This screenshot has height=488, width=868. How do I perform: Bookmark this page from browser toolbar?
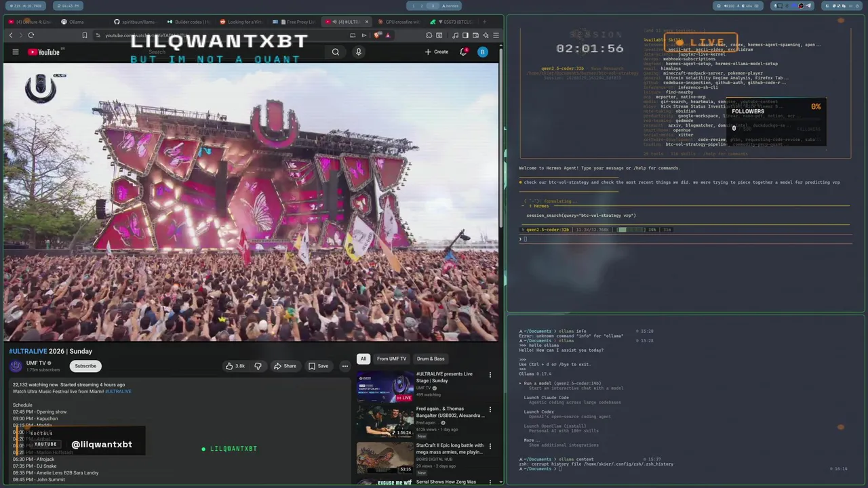[85, 35]
